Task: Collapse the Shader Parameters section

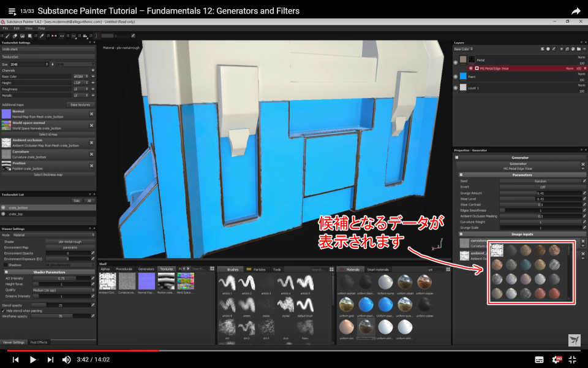Action: 6,272
